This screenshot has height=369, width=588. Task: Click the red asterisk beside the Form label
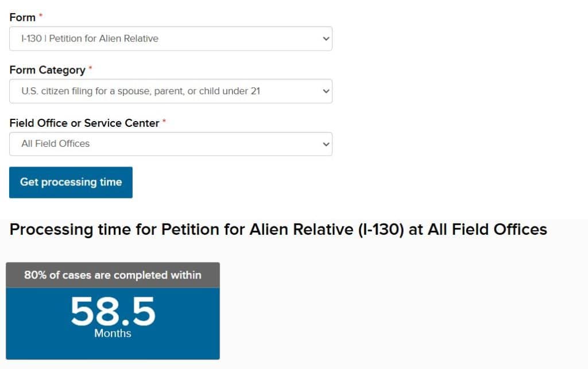point(41,16)
